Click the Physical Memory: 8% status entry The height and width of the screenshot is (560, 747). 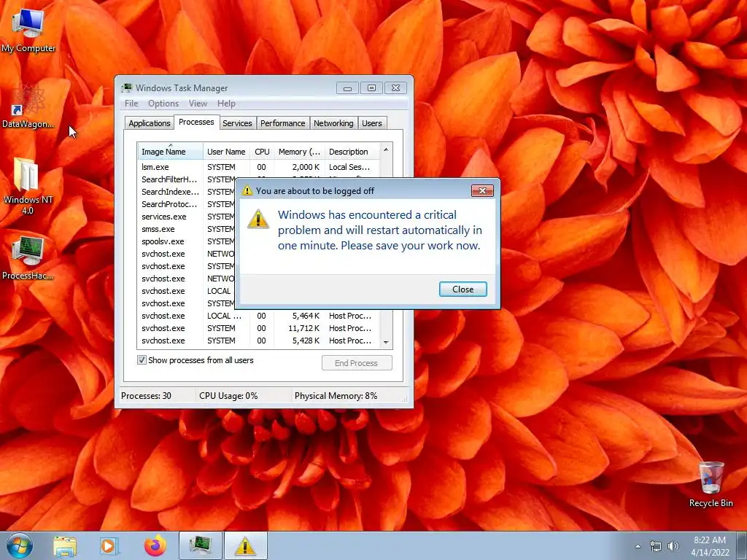pos(336,396)
